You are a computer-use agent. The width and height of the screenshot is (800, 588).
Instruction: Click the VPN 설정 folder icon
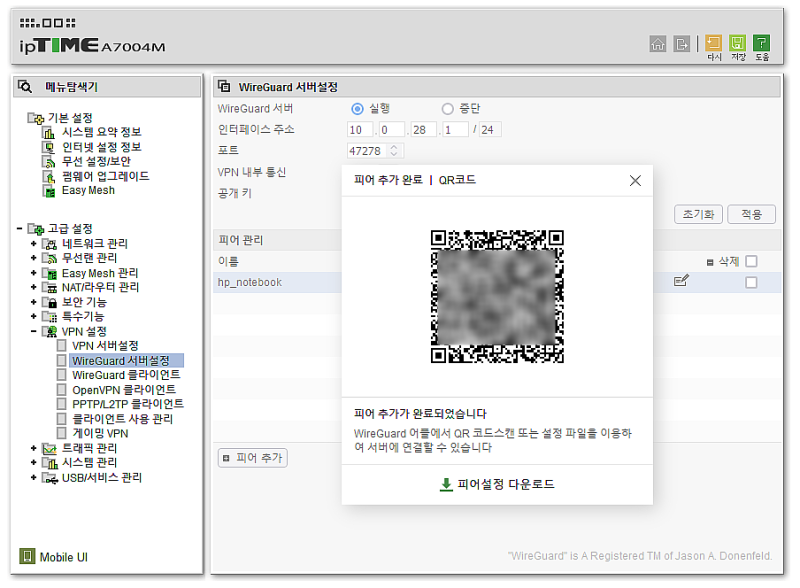point(49,332)
